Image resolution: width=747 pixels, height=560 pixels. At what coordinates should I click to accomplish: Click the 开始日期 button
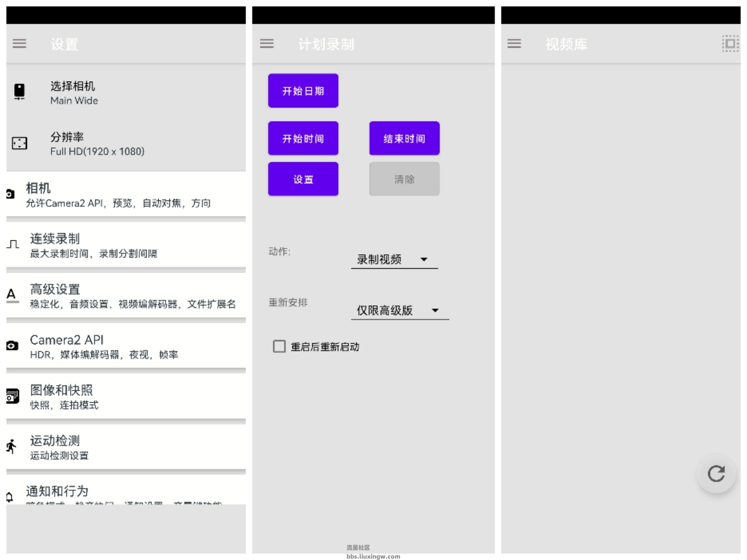(x=303, y=91)
